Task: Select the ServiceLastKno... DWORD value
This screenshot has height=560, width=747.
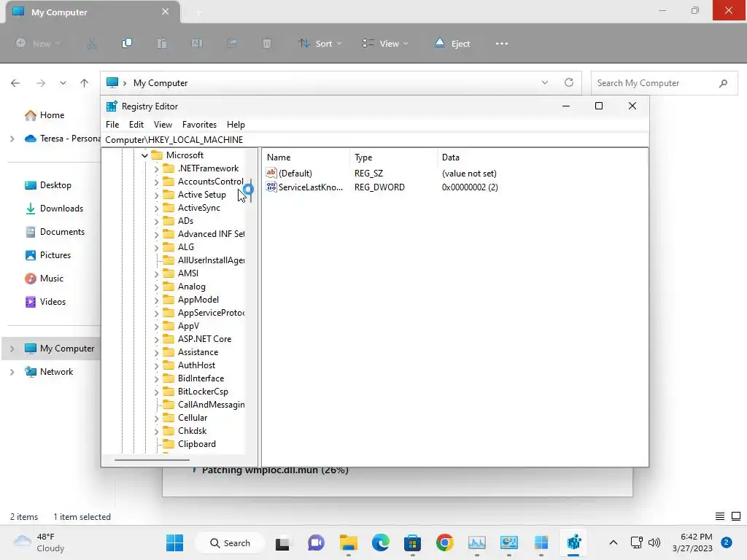Action: click(304, 187)
